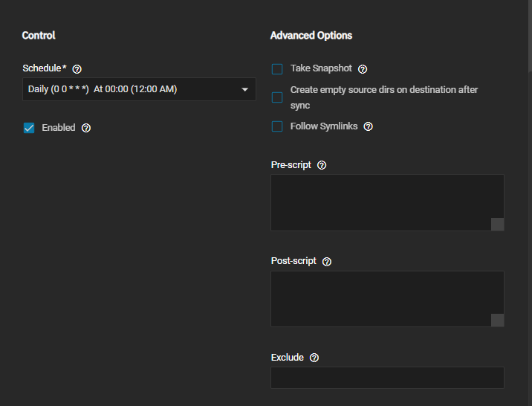Open the Post-script help tooltip

pyautogui.click(x=327, y=262)
